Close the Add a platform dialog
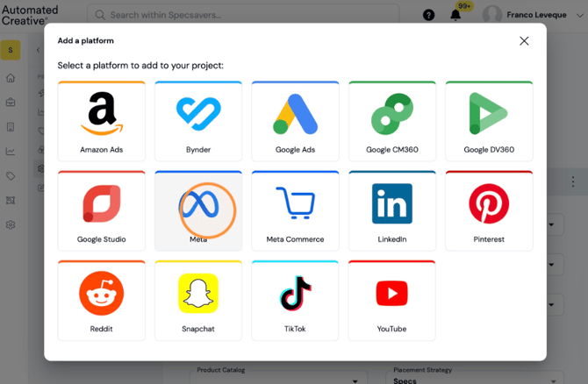The height and width of the screenshot is (384, 588). pos(524,41)
